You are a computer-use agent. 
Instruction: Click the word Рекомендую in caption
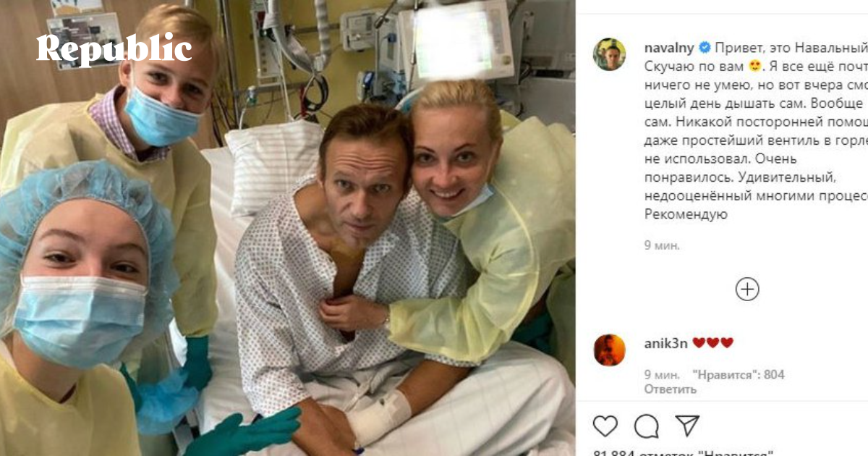point(686,215)
